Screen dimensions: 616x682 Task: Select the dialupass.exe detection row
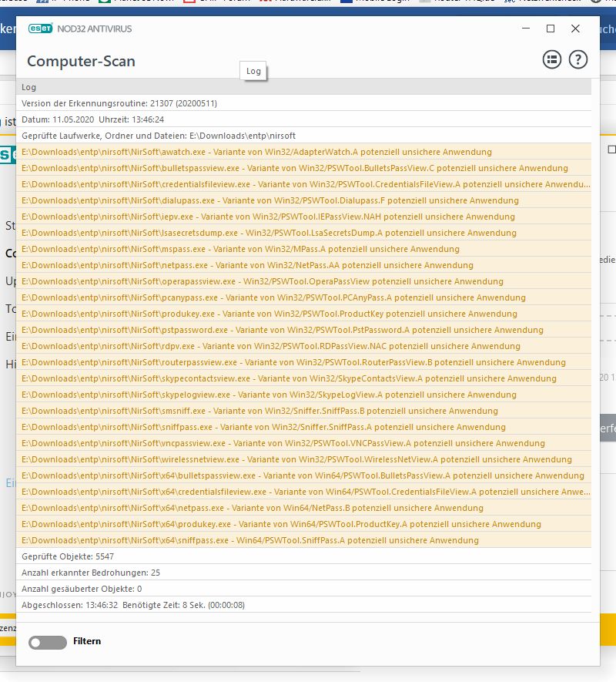coord(303,200)
